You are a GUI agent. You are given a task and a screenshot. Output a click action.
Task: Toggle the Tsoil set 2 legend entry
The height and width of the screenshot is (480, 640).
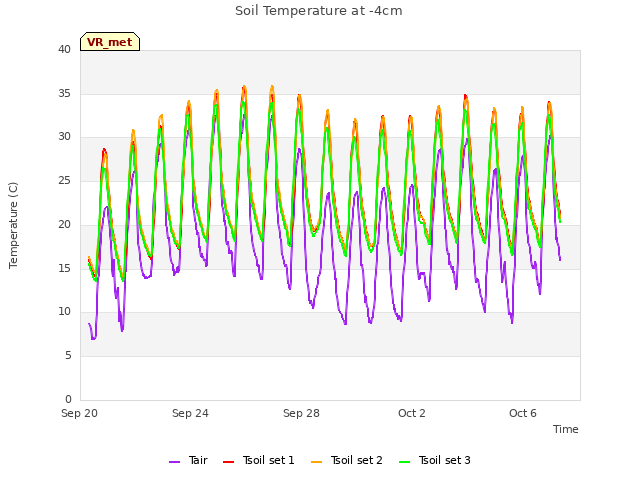click(x=347, y=461)
